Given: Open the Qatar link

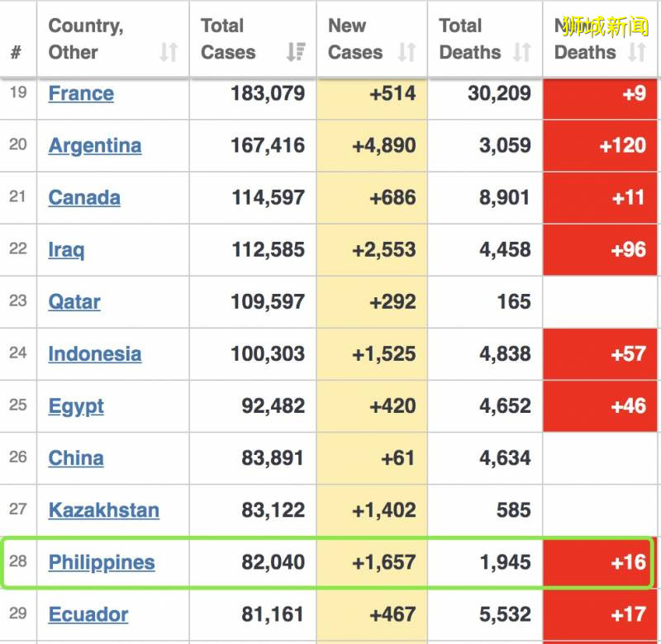Looking at the screenshot, I should click(74, 301).
